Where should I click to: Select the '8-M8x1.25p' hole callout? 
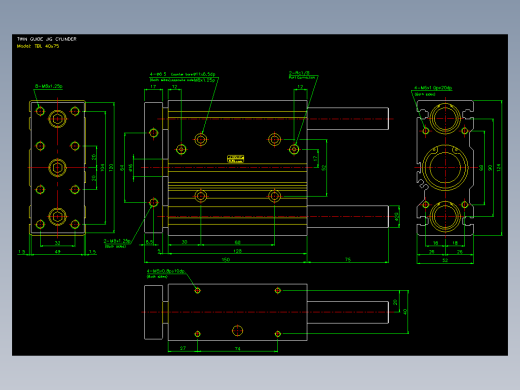coord(49,86)
